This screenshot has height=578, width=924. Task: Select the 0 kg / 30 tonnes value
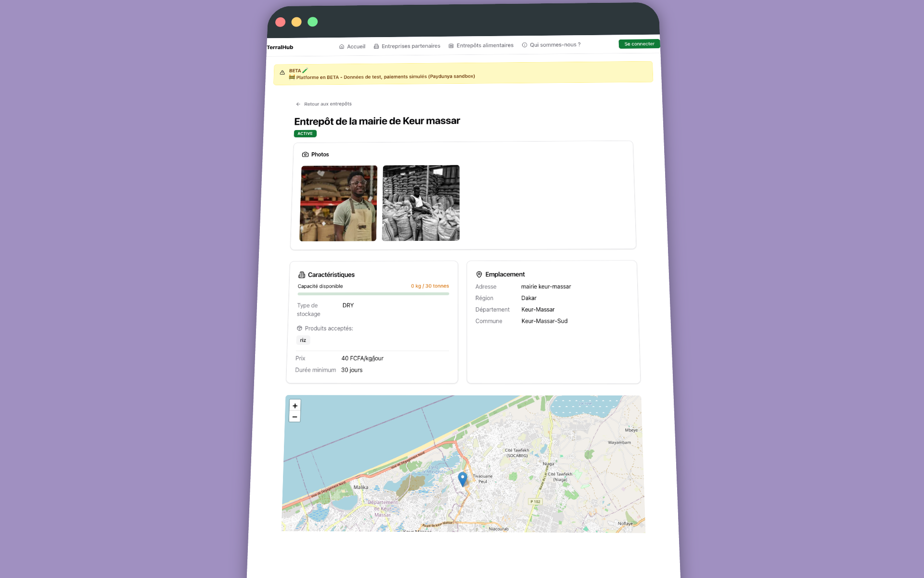430,286
